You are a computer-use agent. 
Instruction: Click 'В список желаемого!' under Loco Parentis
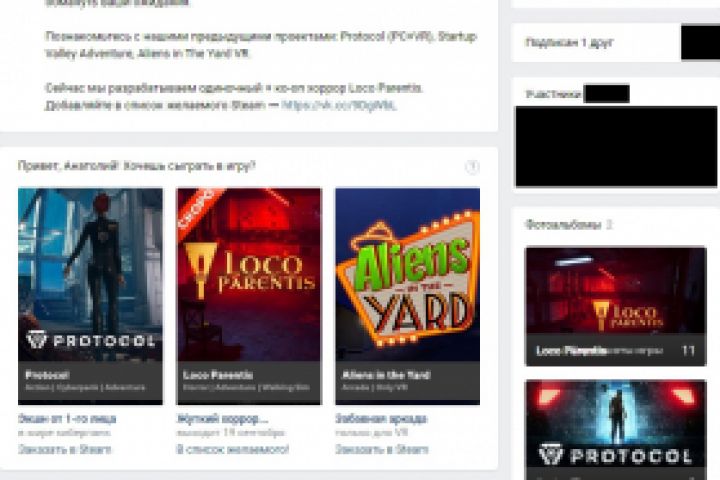coord(233,449)
